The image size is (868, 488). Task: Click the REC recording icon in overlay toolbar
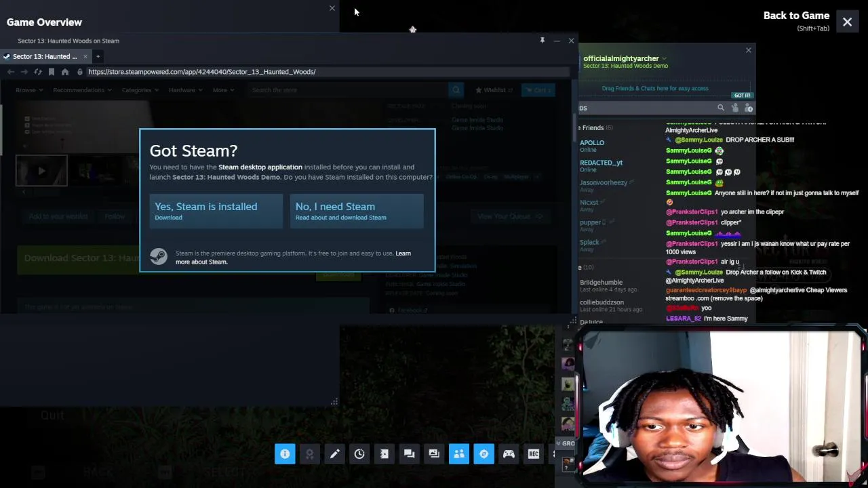[x=534, y=453]
